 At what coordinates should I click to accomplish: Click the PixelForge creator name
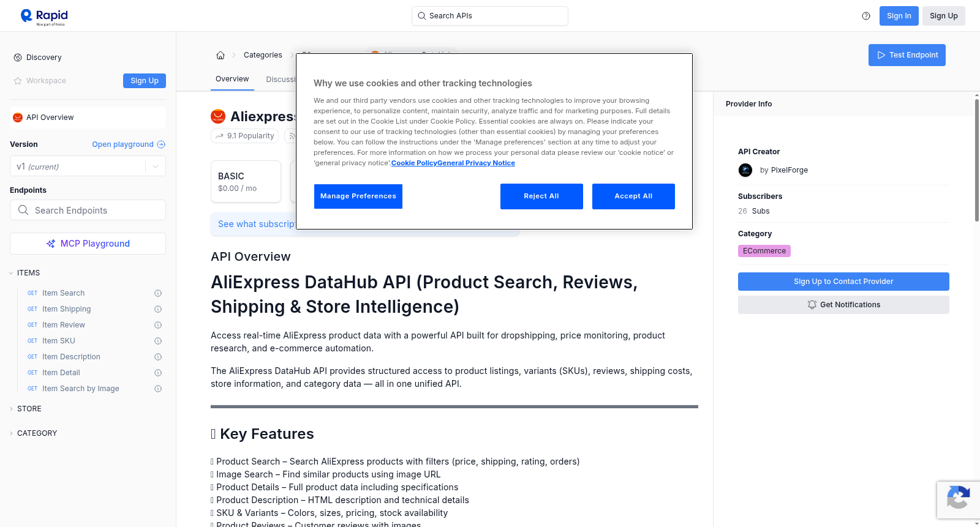pos(790,170)
